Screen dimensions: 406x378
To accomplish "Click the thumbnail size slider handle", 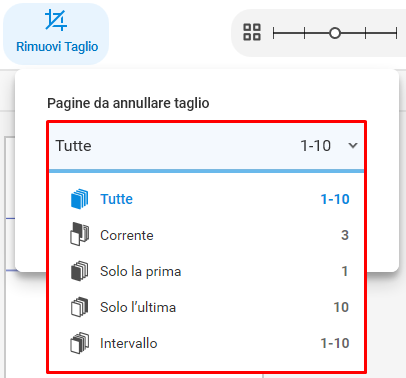I will click(x=335, y=33).
